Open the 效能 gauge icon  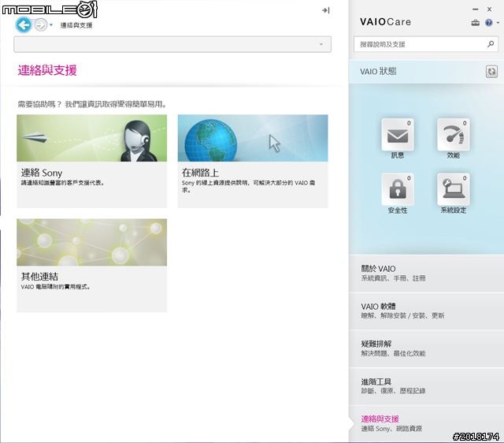[454, 135]
